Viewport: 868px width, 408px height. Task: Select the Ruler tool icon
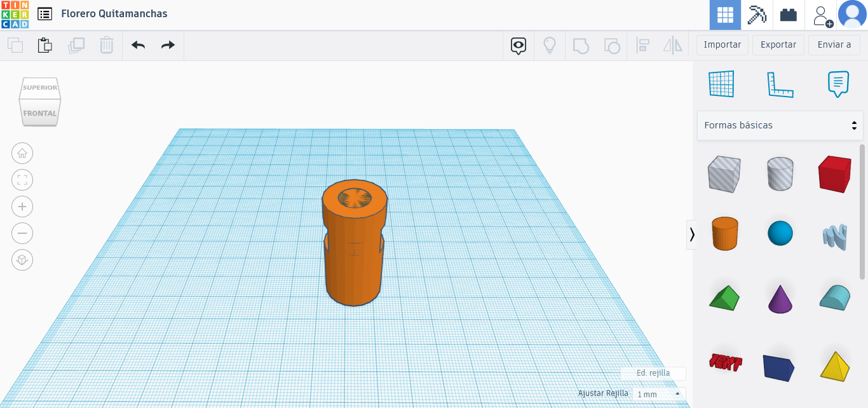coord(780,84)
